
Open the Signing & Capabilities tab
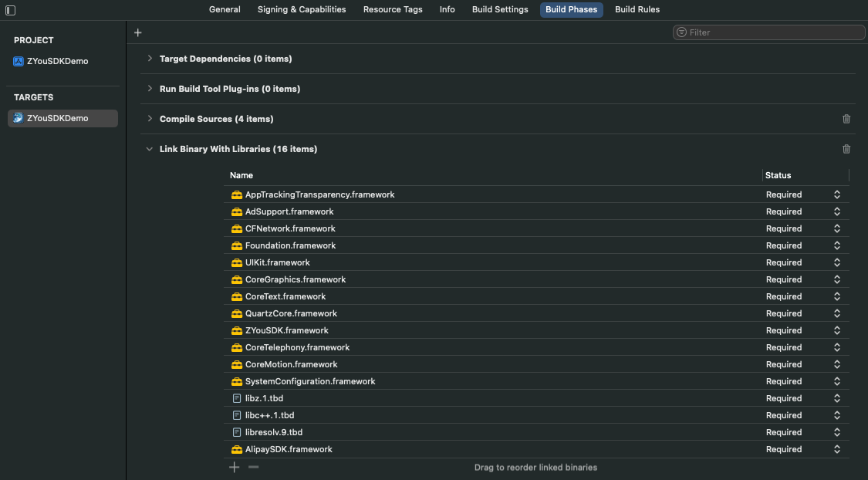pos(302,9)
